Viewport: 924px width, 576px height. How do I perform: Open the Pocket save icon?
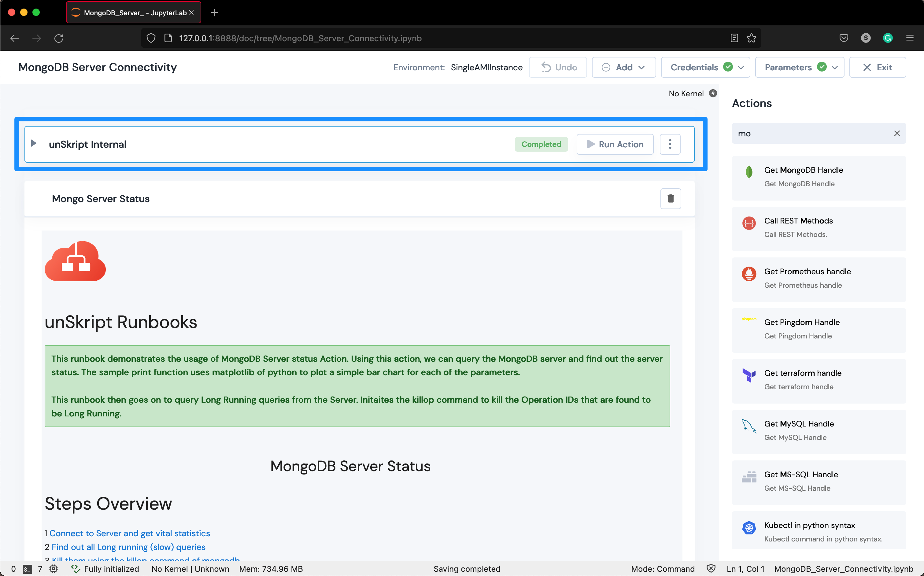(844, 38)
